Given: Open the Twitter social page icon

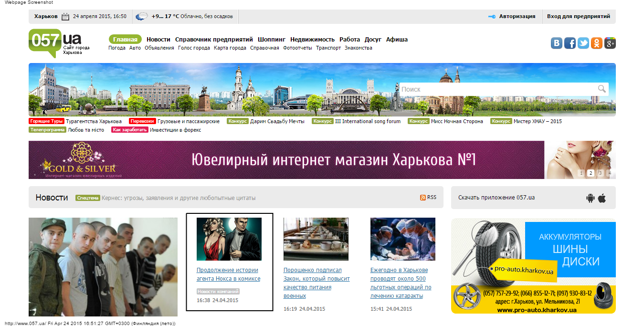Looking at the screenshot, I should point(583,43).
